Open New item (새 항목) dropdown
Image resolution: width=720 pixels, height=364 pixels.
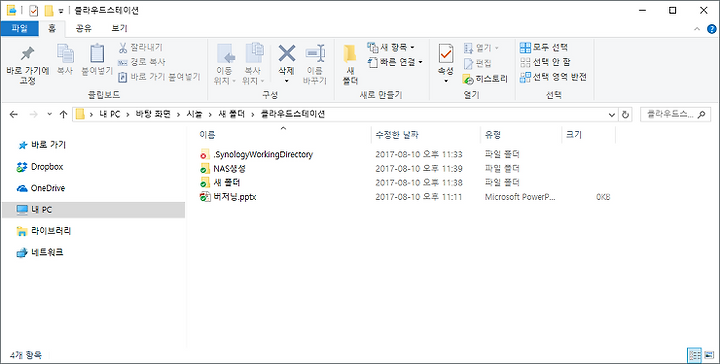pyautogui.click(x=391, y=47)
